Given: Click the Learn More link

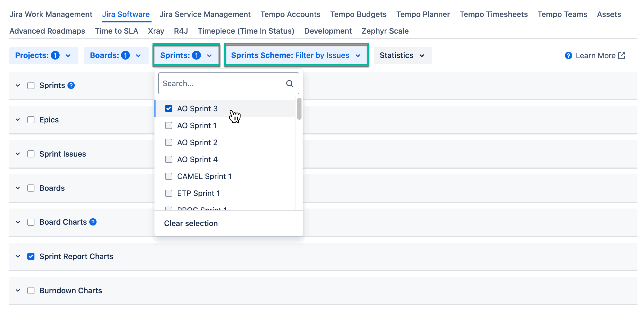Looking at the screenshot, I should coord(596,55).
